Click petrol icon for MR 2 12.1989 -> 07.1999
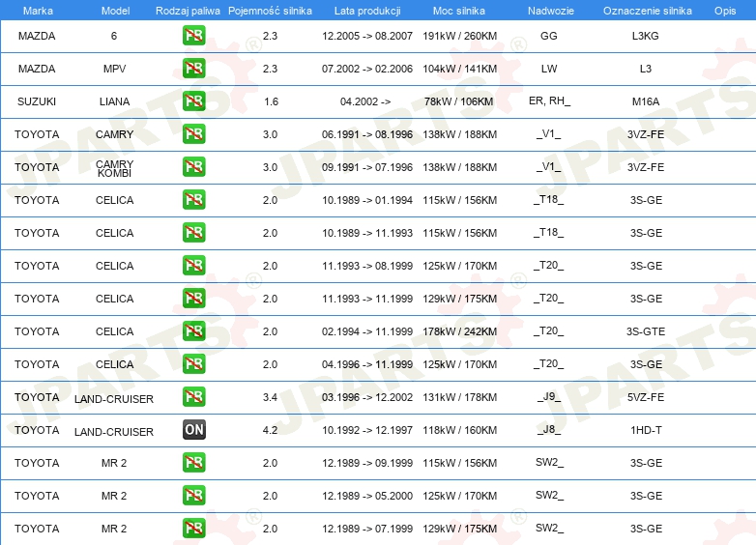756x545 pixels. 193,528
